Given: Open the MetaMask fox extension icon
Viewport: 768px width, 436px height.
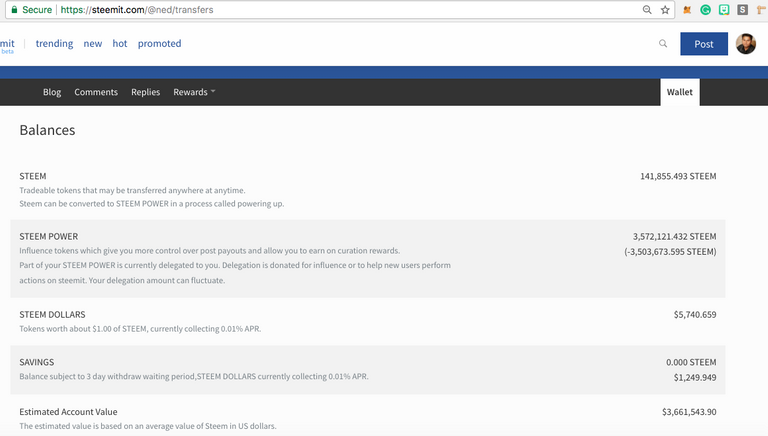Looking at the screenshot, I should tap(687, 10).
